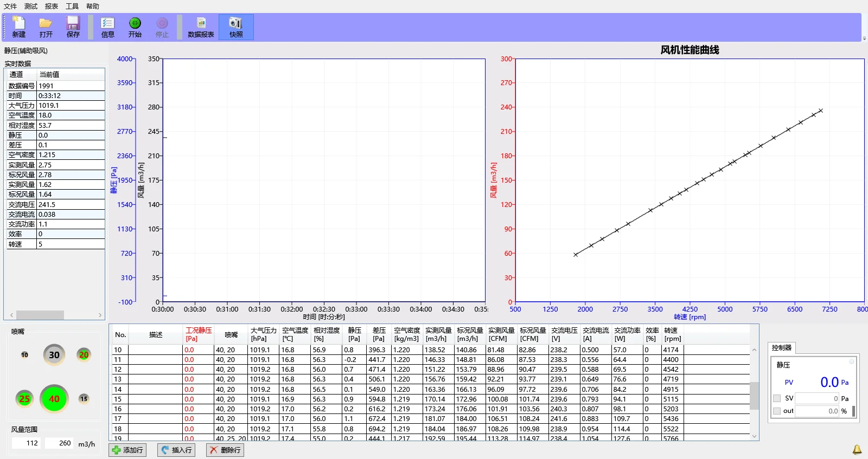Click the alarm bell status icon
The height and width of the screenshot is (459, 868).
[857, 449]
